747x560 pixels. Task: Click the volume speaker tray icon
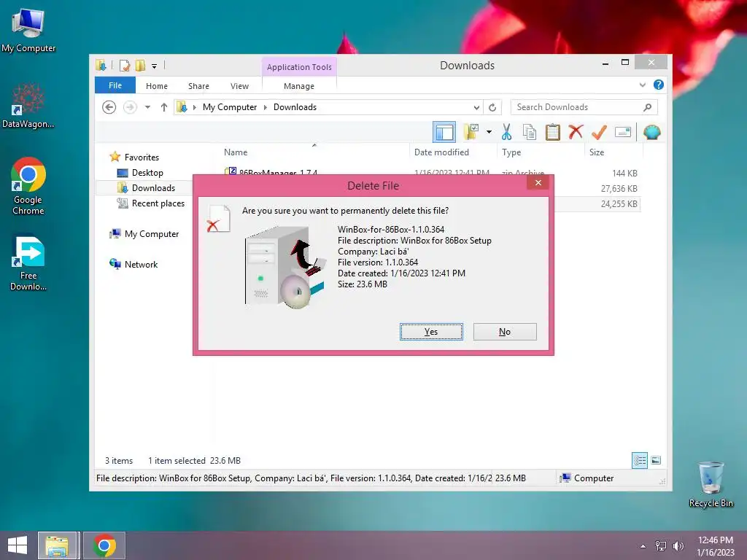click(x=678, y=546)
